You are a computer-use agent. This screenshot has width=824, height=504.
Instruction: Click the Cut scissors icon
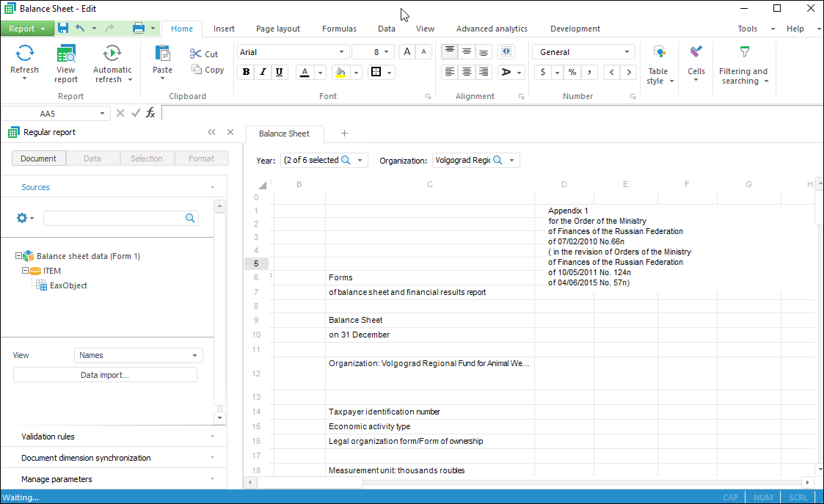tap(196, 54)
